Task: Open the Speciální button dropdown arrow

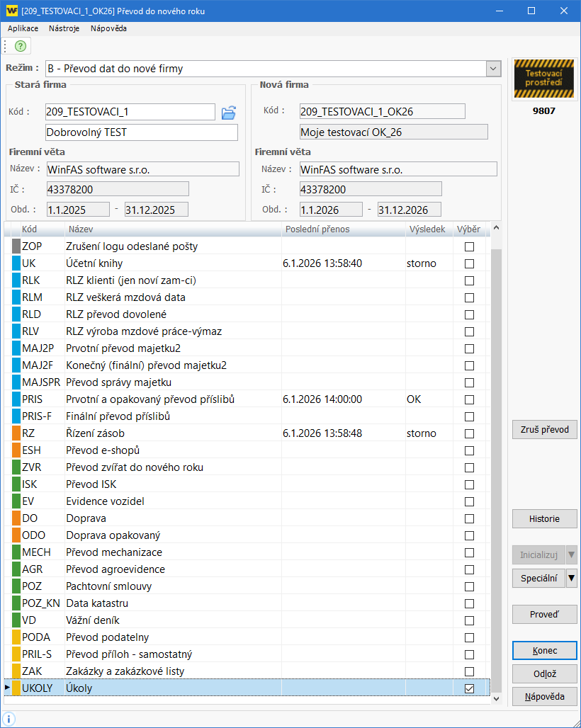Action: coord(572,579)
